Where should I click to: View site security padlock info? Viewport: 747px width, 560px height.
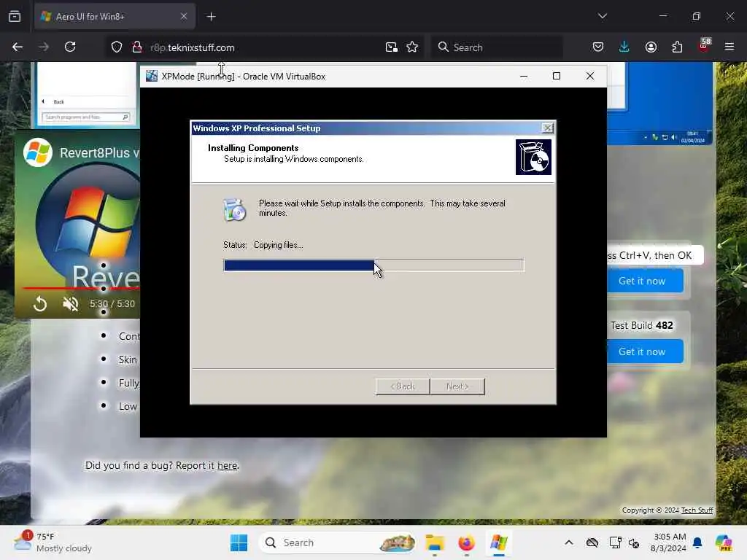click(x=136, y=47)
